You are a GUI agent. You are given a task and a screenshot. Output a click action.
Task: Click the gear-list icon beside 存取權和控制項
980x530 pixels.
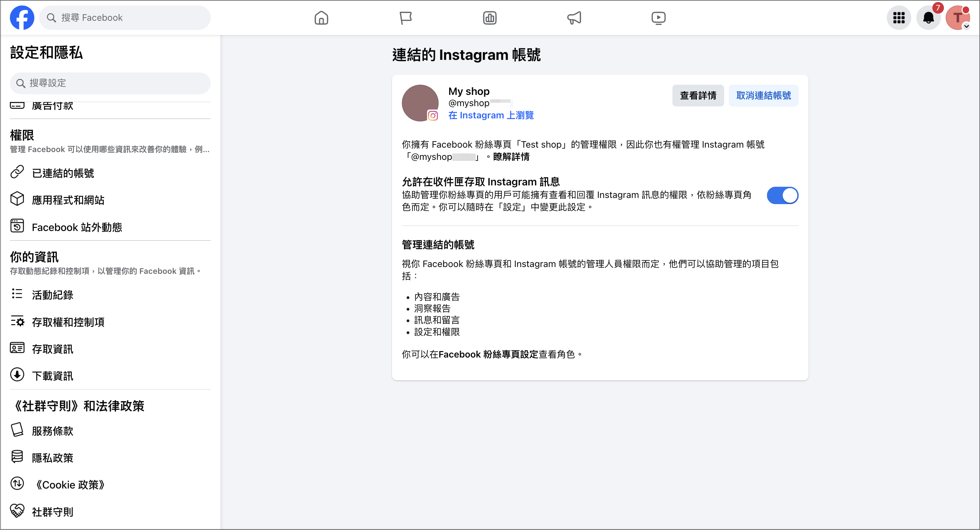[17, 321]
